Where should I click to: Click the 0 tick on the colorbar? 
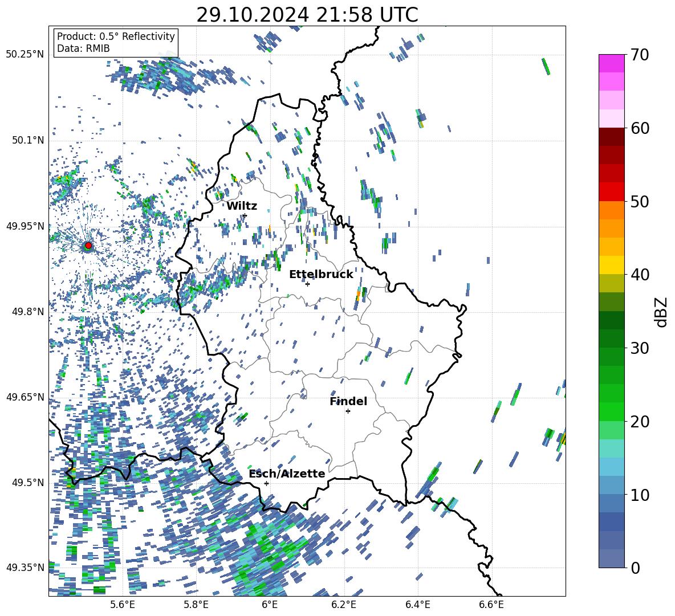(x=636, y=568)
